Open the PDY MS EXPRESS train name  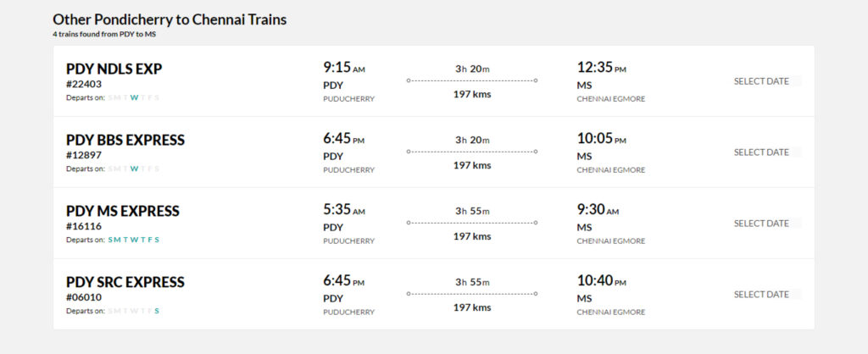click(123, 211)
